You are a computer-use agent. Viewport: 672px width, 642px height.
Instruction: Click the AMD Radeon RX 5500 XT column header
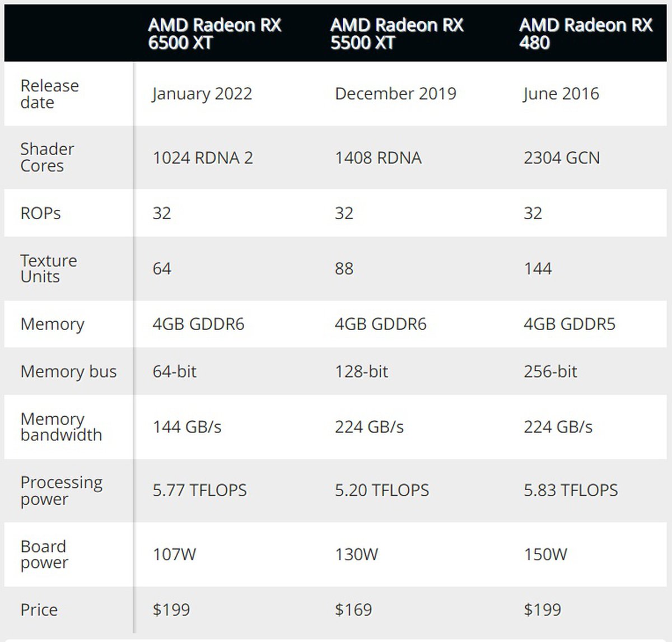[x=396, y=34]
